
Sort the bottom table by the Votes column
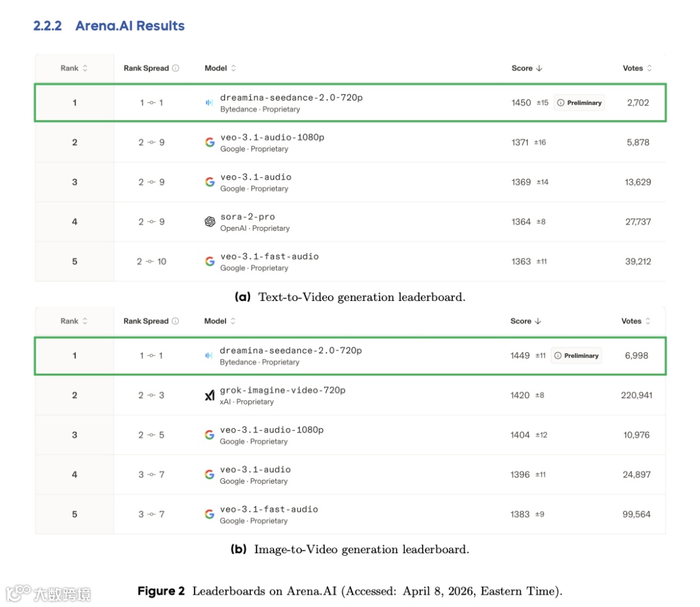648,321
